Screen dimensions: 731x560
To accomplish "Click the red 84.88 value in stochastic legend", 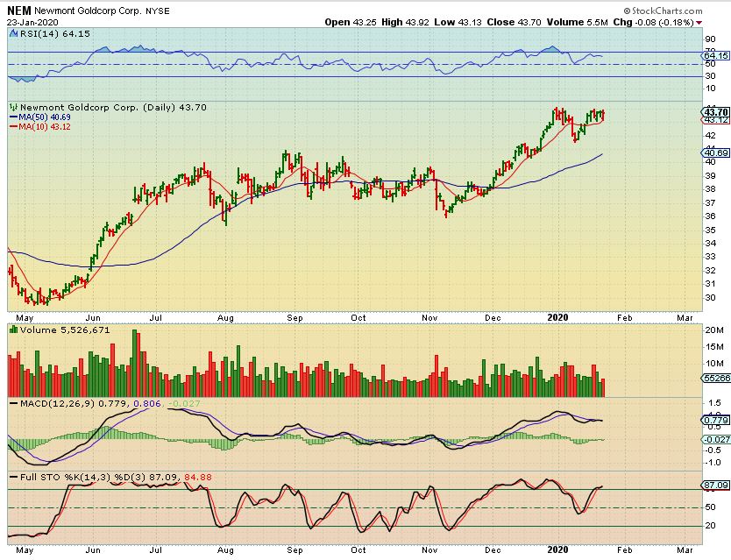I will 198,477.
